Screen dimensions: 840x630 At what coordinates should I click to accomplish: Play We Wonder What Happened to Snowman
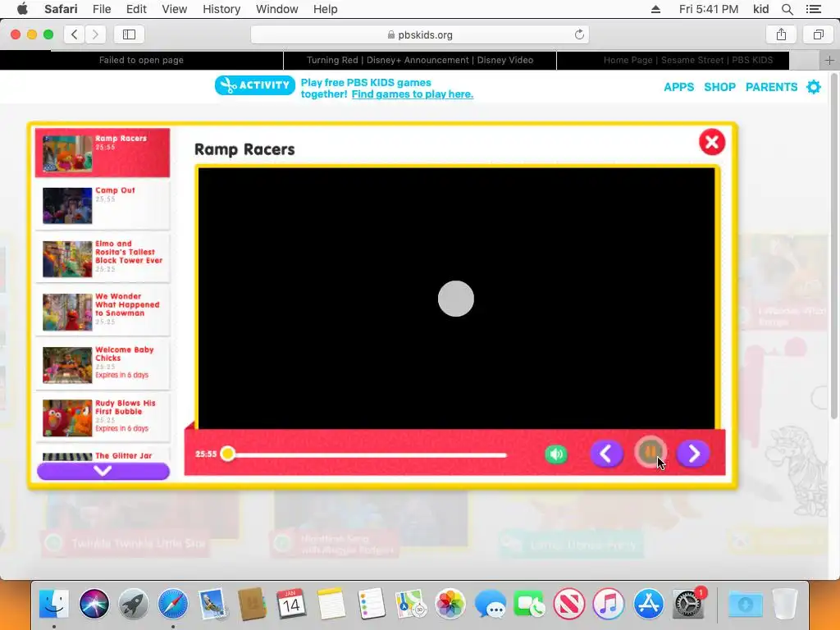103,312
